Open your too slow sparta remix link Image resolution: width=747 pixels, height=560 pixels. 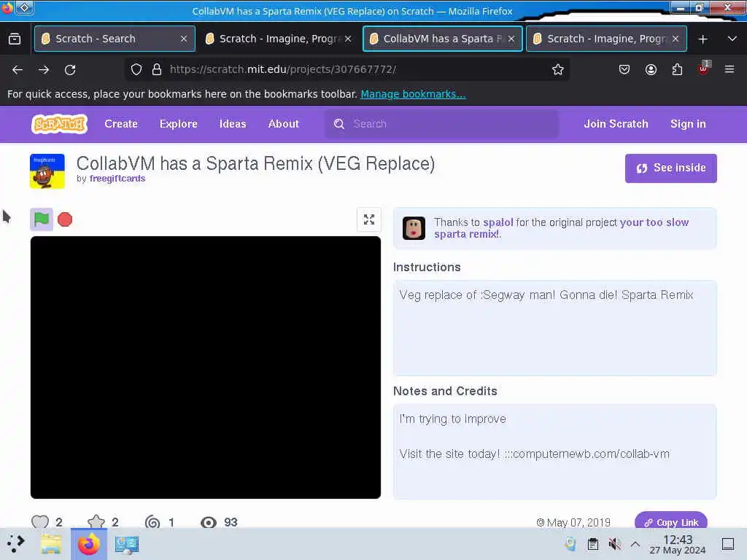[x=561, y=228]
